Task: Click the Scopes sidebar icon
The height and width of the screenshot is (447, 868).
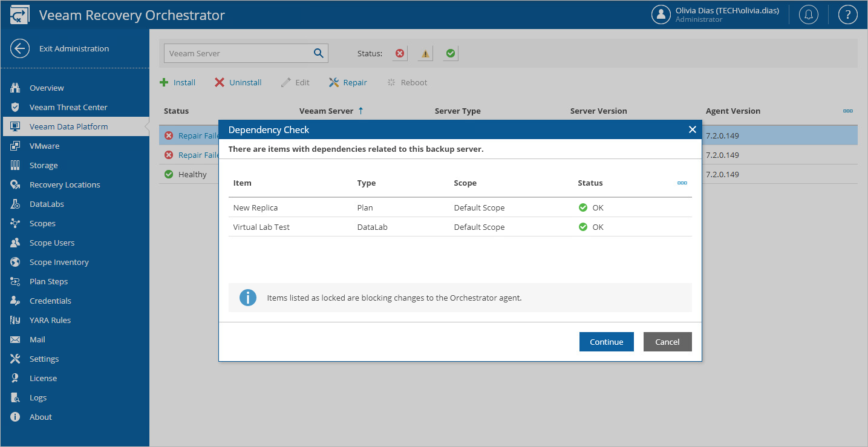Action: tap(16, 223)
